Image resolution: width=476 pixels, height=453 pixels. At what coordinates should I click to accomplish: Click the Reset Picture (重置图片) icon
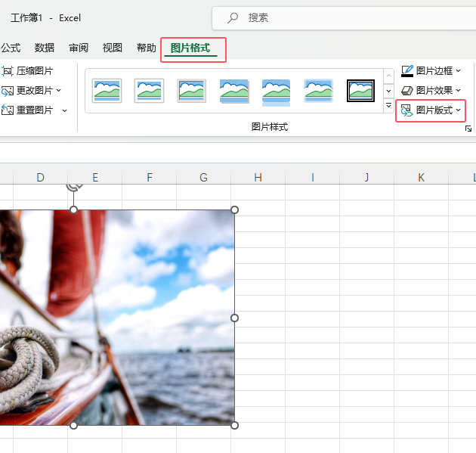8,110
